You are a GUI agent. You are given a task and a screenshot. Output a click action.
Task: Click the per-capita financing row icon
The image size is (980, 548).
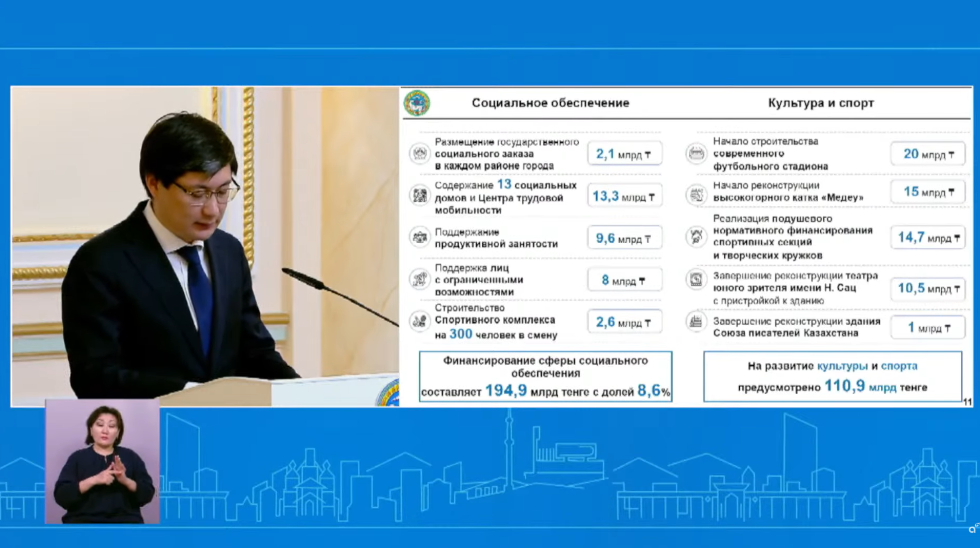(x=696, y=236)
